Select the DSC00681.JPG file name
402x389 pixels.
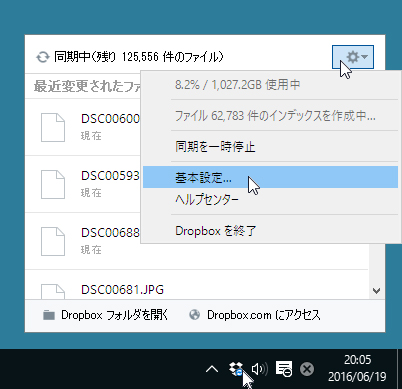[x=123, y=289]
